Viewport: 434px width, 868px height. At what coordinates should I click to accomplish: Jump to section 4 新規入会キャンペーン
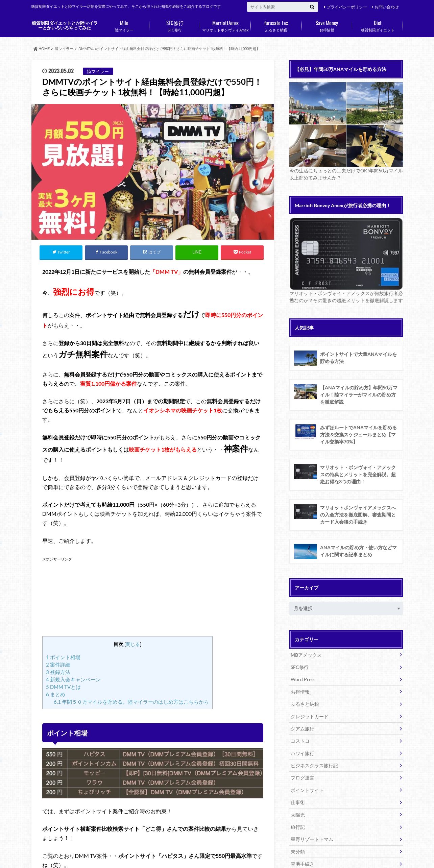73,680
